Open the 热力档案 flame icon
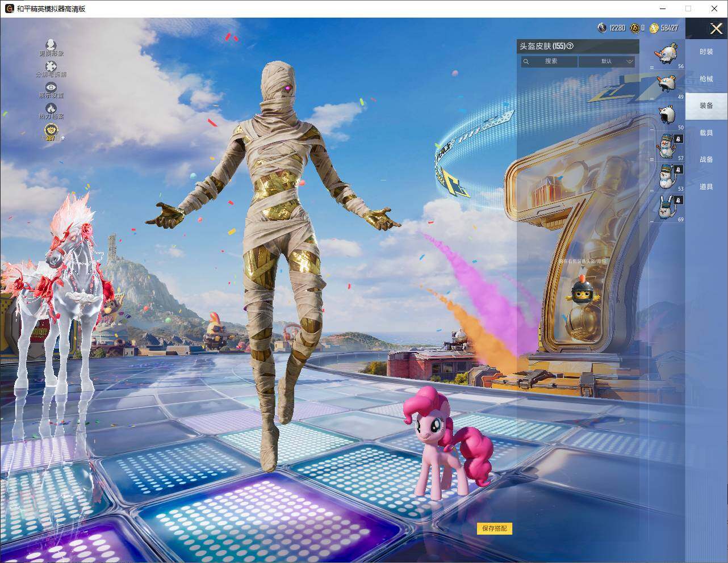728x563 pixels. tap(51, 108)
